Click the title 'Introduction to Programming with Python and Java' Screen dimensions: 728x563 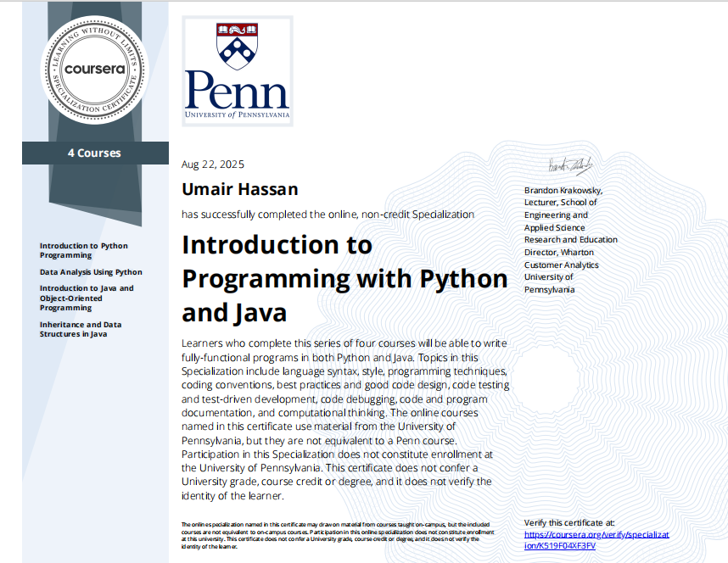[x=344, y=278]
